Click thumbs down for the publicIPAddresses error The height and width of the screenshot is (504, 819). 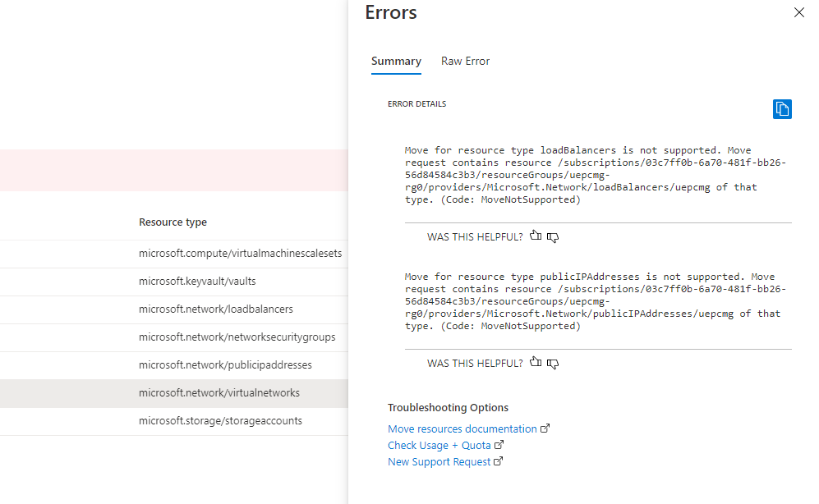(x=553, y=363)
